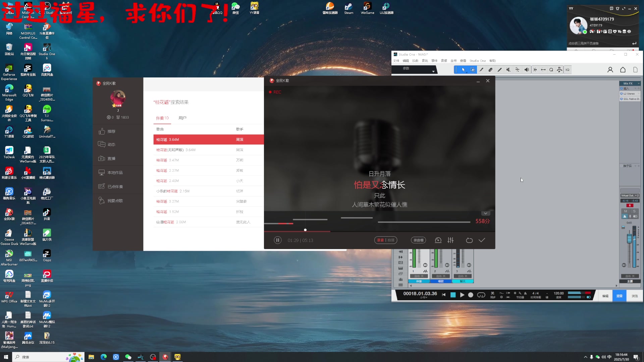Solo the main output channel

click(x=634, y=211)
